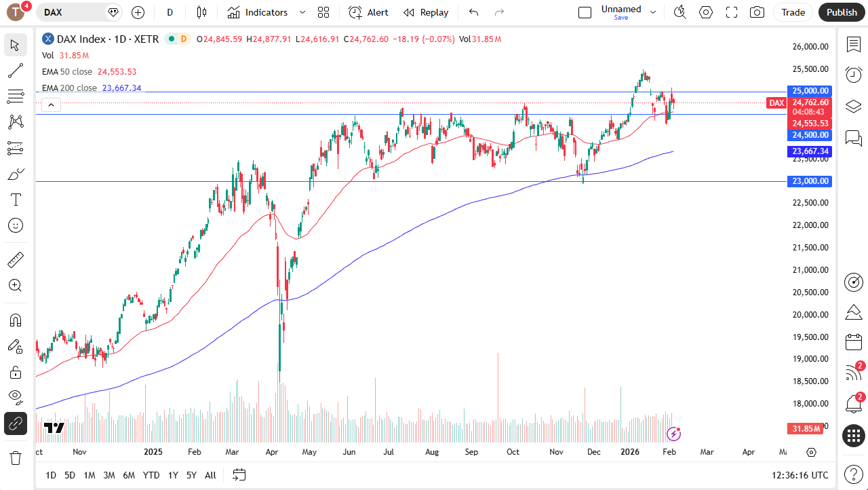Toggle the link drawings sync button
This screenshot has height=490, width=868.
coord(15,423)
